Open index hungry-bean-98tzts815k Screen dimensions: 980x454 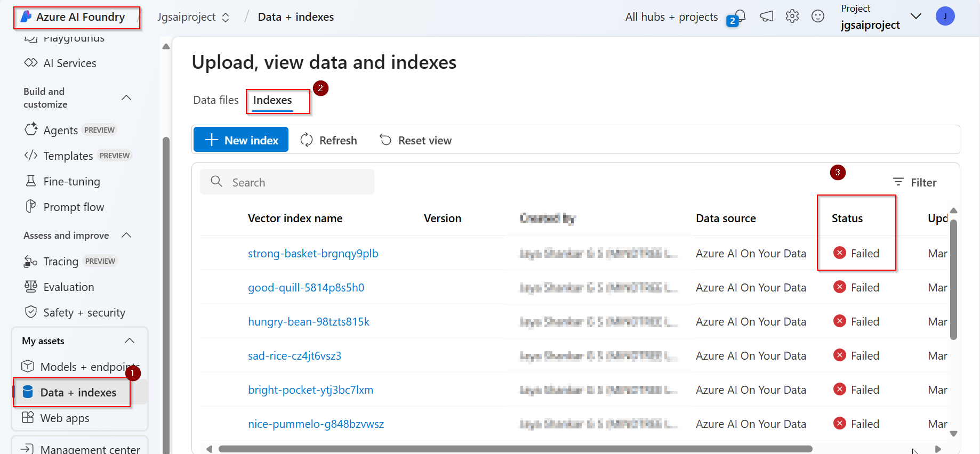tap(309, 322)
